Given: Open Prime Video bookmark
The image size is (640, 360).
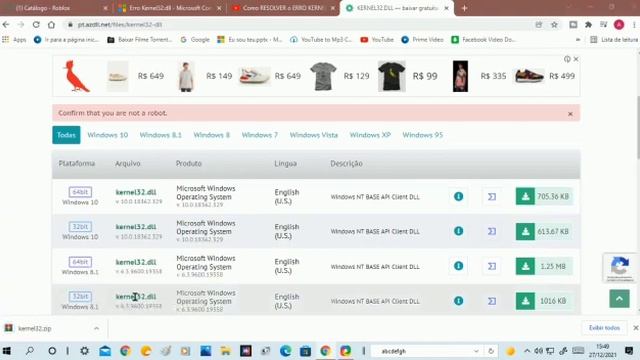Looking at the screenshot, I should [422, 40].
